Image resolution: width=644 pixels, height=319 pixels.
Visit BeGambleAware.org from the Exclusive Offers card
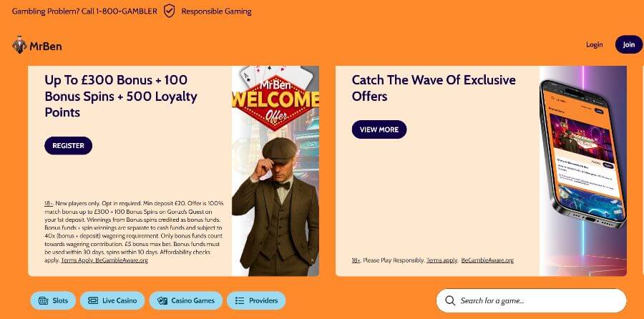point(487,260)
